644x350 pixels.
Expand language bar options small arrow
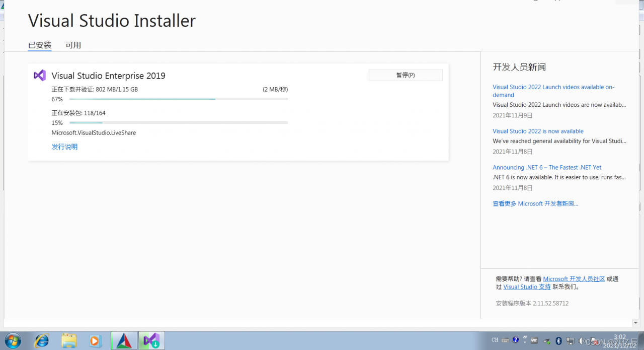click(525, 342)
